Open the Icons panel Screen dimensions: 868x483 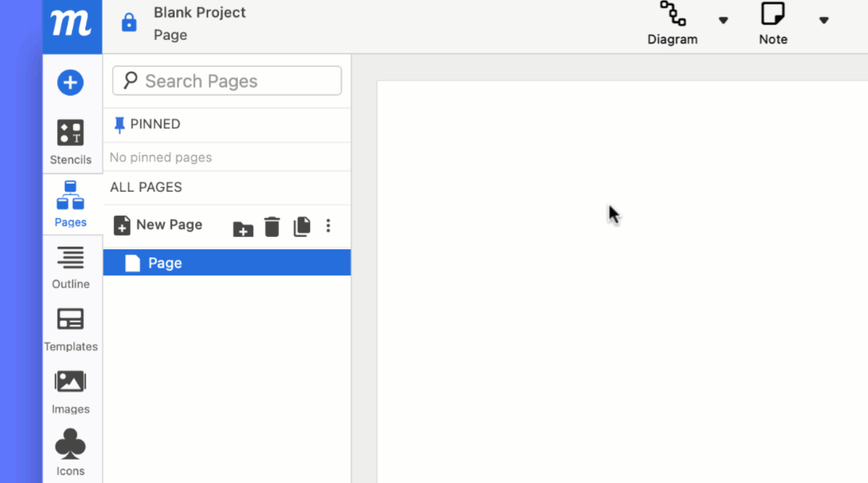tap(71, 452)
